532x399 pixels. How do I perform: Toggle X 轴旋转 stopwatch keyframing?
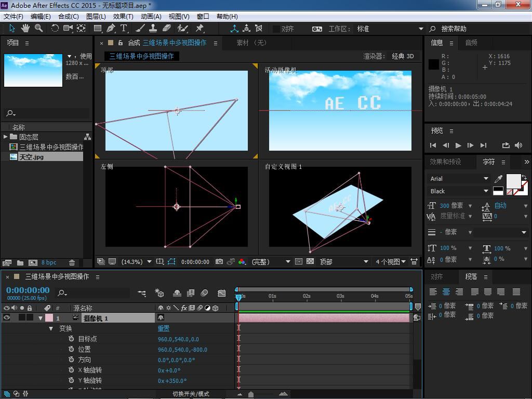[x=71, y=370]
